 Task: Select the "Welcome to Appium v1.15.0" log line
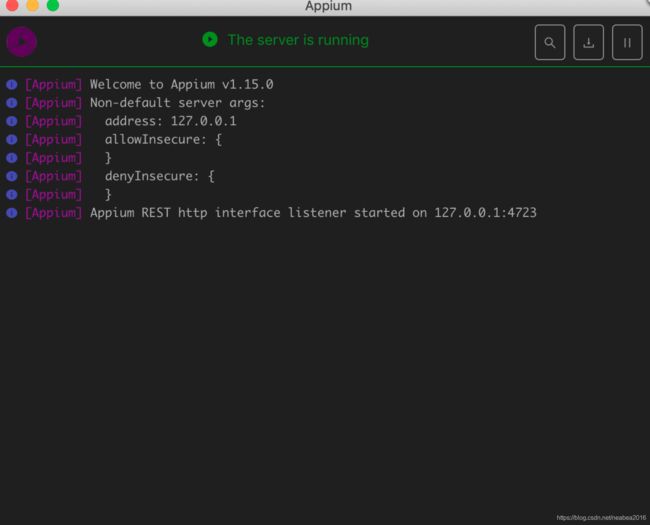coord(182,85)
